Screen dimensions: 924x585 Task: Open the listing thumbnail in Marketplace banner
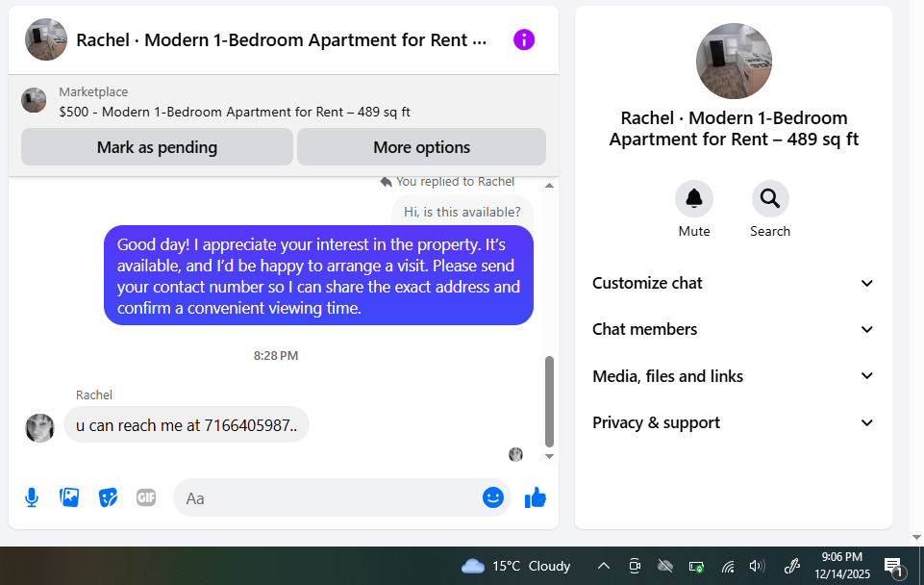(x=34, y=100)
